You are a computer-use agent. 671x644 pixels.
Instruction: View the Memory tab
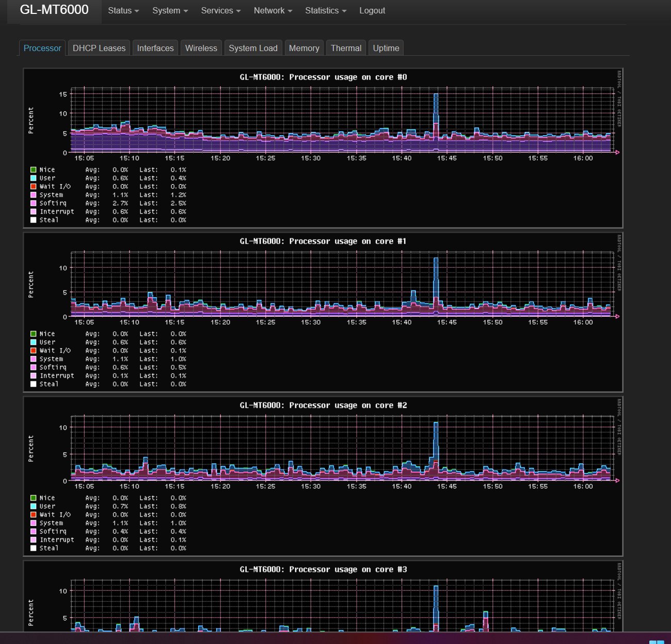point(304,48)
